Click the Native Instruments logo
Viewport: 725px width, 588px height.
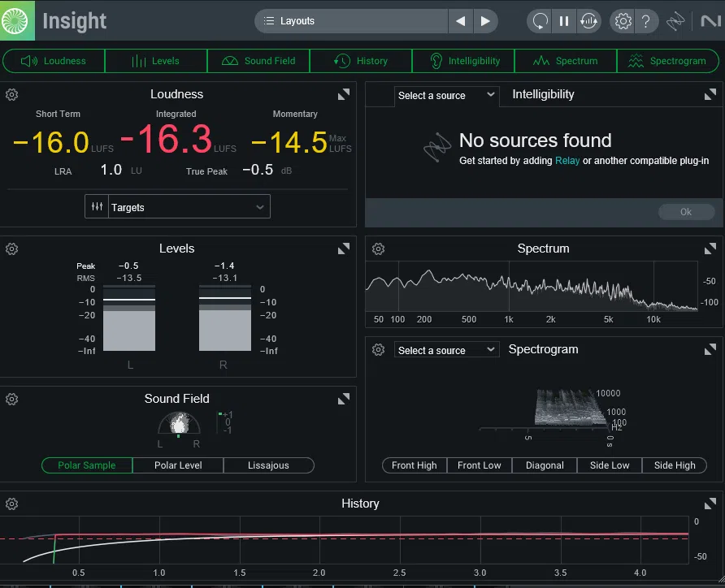click(x=710, y=21)
